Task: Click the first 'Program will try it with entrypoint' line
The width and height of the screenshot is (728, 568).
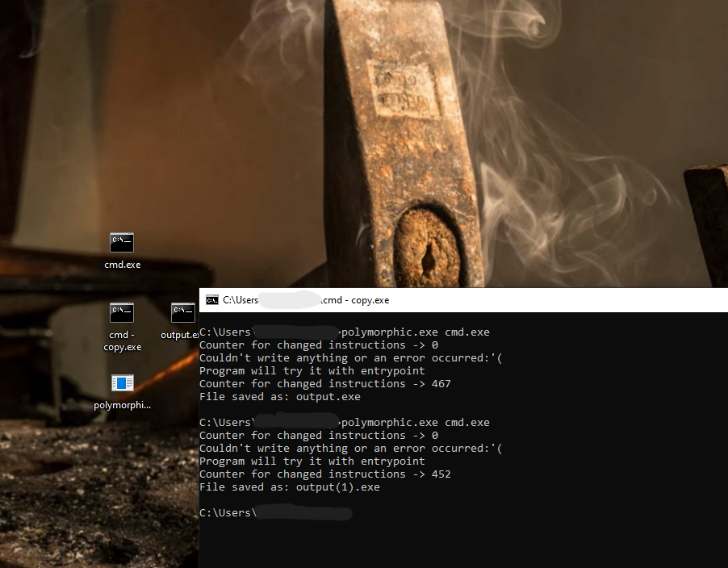Action: pos(312,371)
